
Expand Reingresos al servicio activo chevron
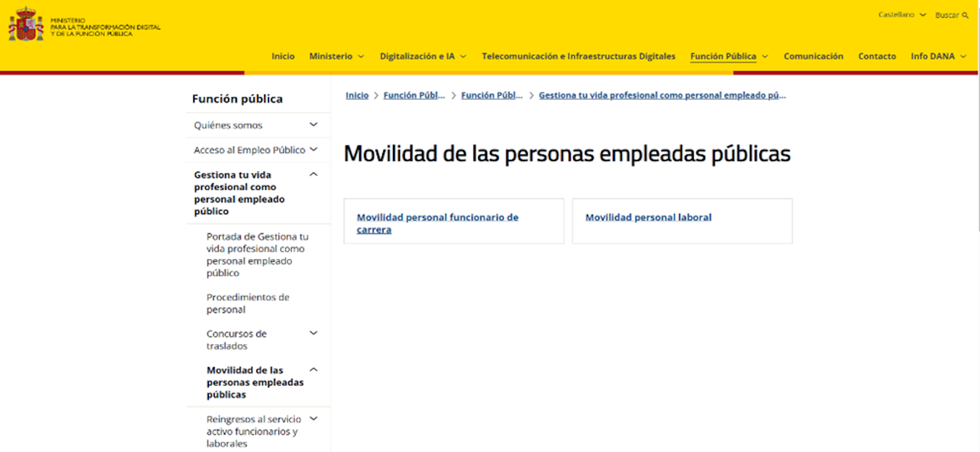point(313,419)
